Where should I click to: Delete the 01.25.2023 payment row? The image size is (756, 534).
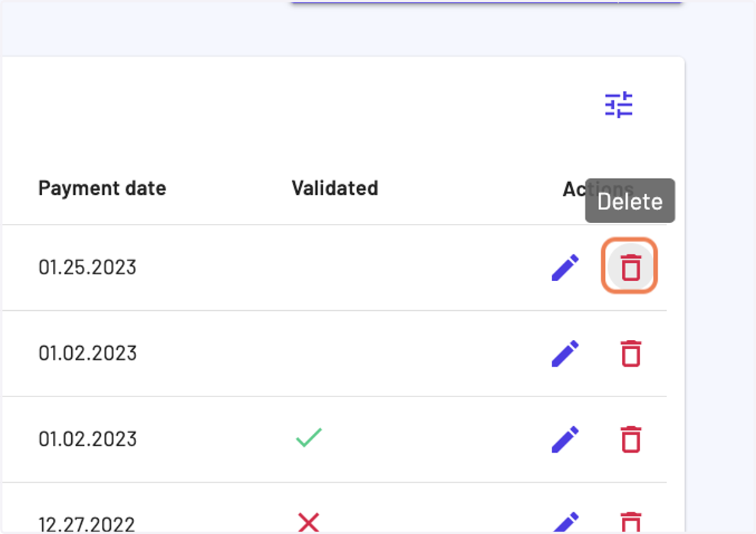coord(630,267)
